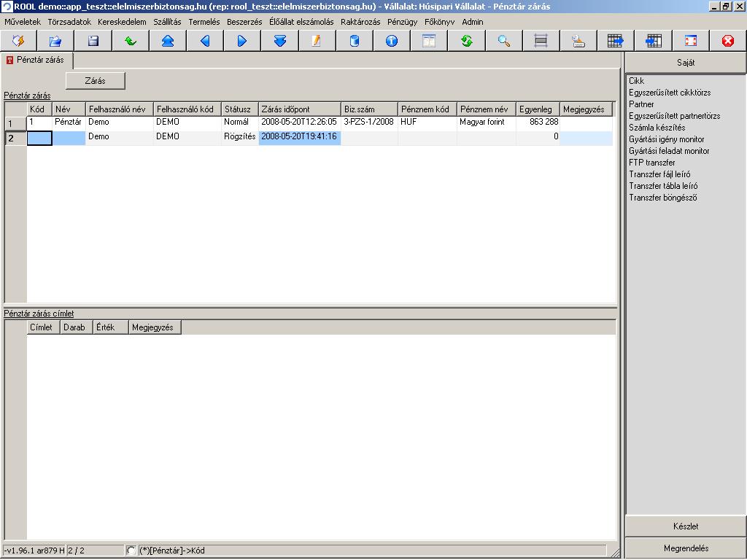Expand the Megrendelés panel section
Screen dimensions: 747x560
(x=686, y=548)
